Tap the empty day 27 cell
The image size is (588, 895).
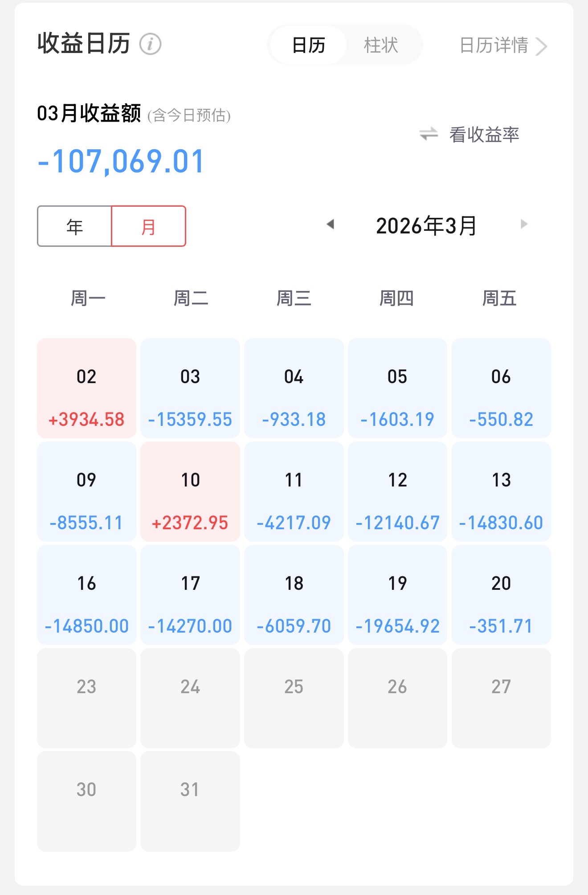501,698
